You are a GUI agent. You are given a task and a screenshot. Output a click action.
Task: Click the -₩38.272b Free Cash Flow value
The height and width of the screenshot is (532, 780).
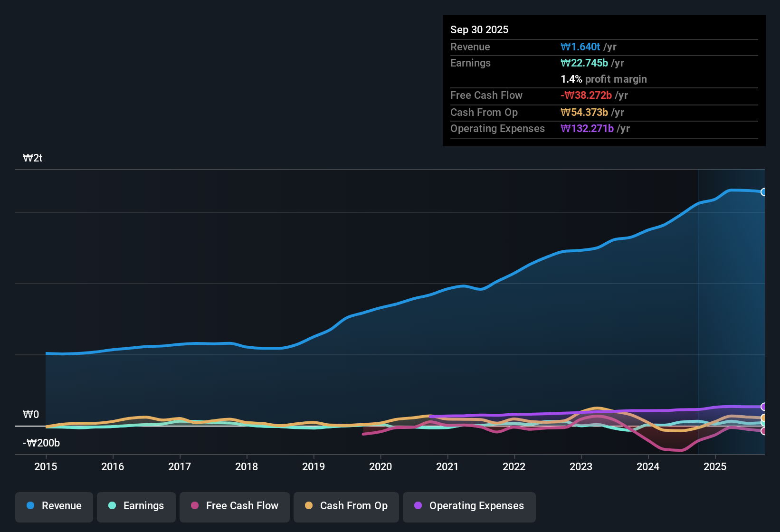tap(587, 95)
